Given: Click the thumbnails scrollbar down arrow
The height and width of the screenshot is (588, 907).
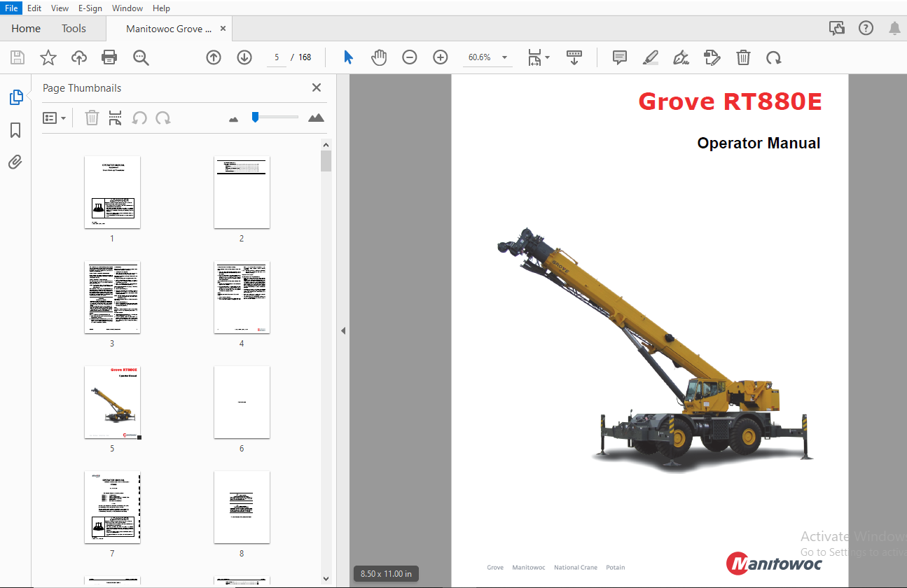Looking at the screenshot, I should 326,578.
